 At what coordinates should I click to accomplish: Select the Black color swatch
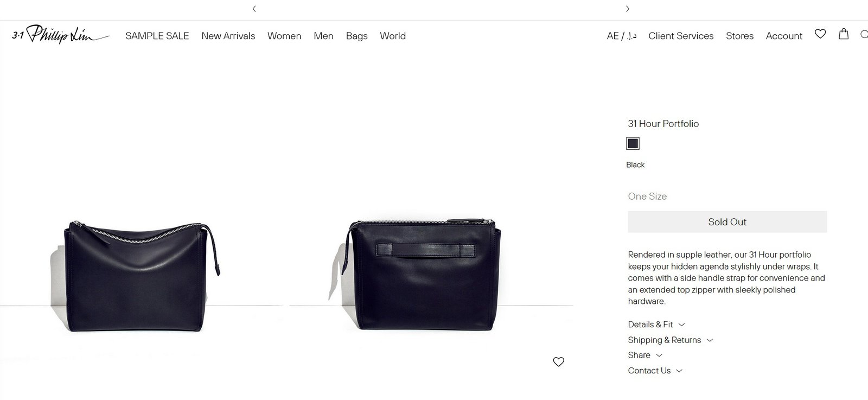click(x=633, y=143)
